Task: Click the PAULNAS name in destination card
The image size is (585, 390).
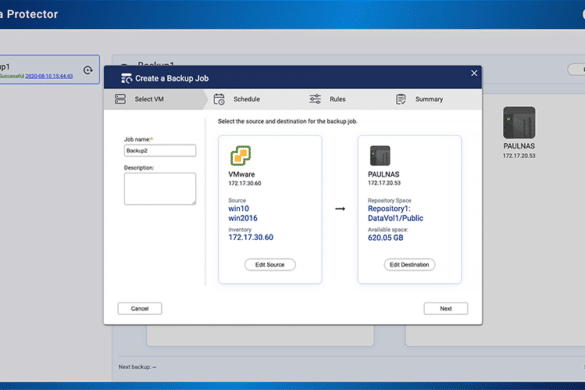Action: (x=384, y=174)
